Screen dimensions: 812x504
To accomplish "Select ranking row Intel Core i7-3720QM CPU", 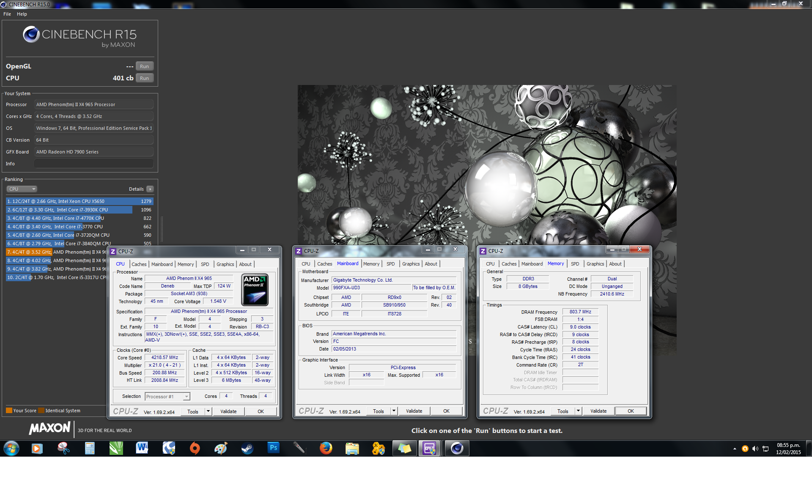I will click(80, 235).
